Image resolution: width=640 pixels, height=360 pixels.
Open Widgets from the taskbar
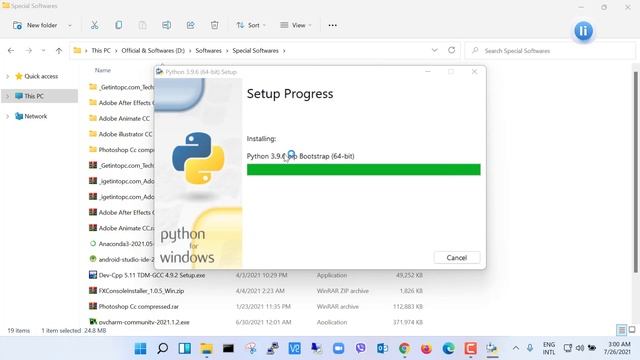184,348
